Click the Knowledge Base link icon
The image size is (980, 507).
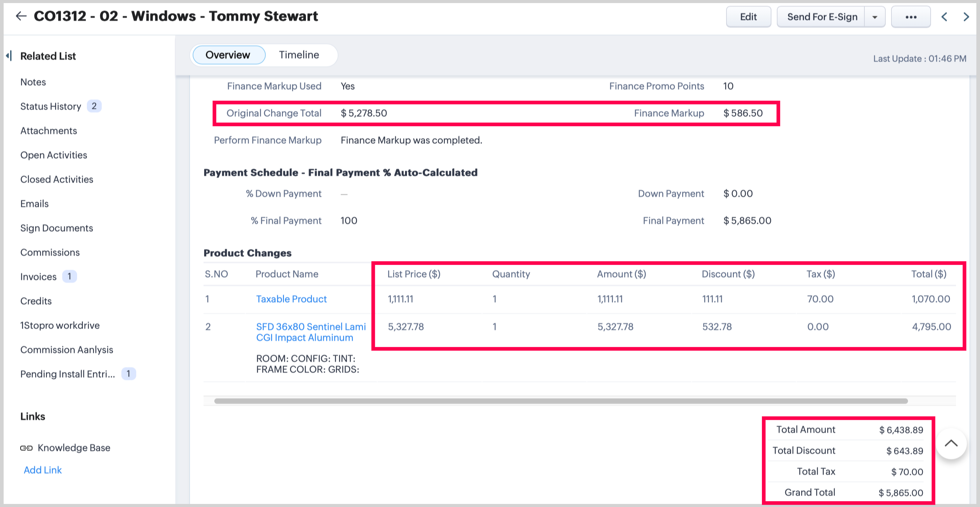click(x=26, y=448)
